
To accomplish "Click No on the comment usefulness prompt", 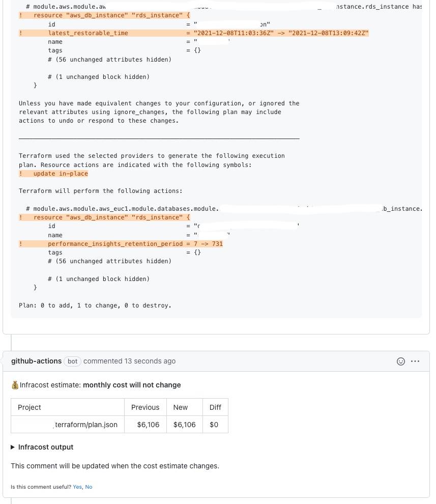I will pos(89,487).
